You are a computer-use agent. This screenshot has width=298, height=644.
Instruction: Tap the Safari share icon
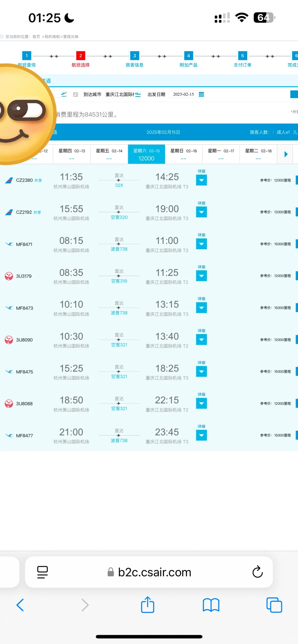tap(148, 605)
